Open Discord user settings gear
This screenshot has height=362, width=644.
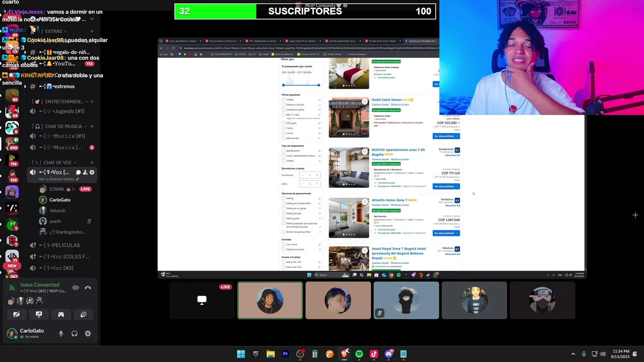pos(88,333)
